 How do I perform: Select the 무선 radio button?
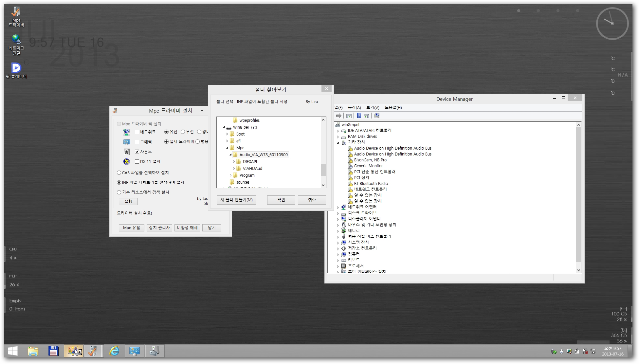point(183,132)
